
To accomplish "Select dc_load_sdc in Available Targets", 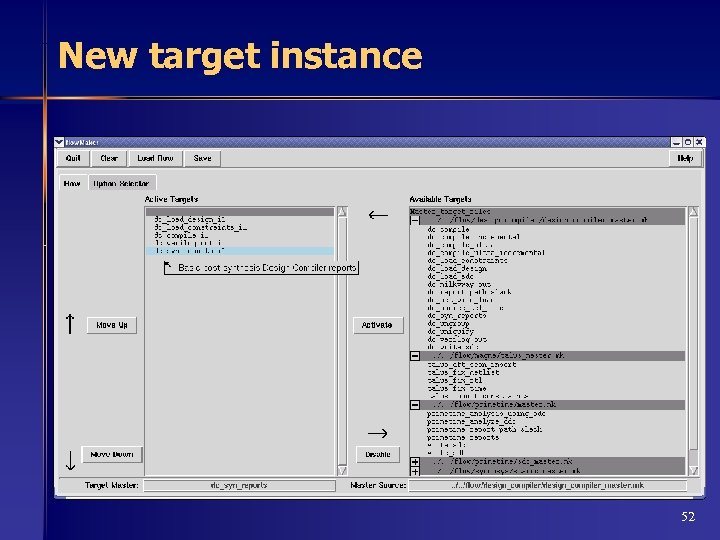I will (x=450, y=276).
